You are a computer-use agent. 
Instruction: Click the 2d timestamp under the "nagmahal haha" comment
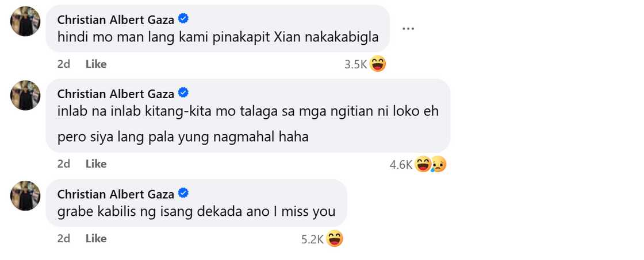tap(64, 164)
